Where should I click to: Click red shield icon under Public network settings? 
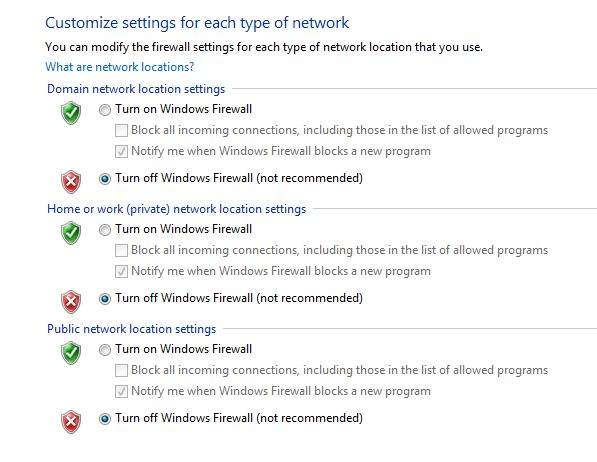71,422
